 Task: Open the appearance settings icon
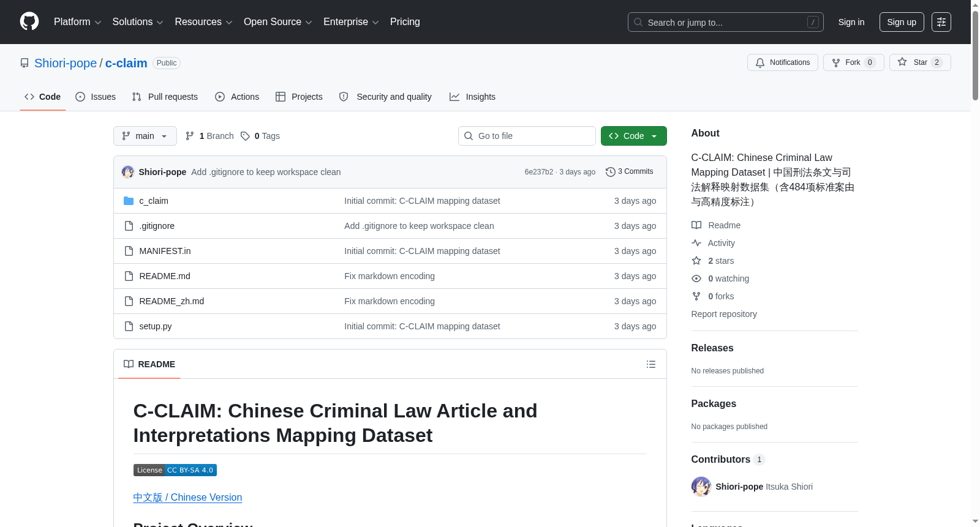[x=941, y=22]
